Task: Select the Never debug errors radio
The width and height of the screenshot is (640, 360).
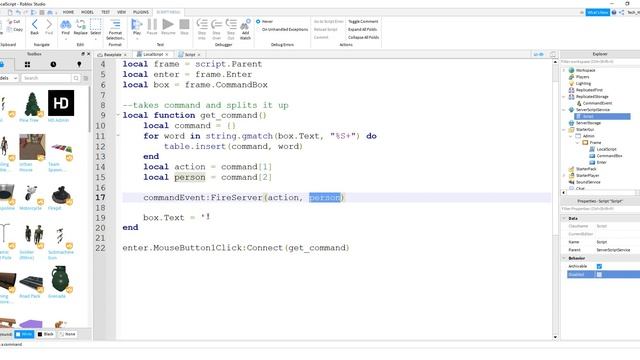Action: coord(258,21)
